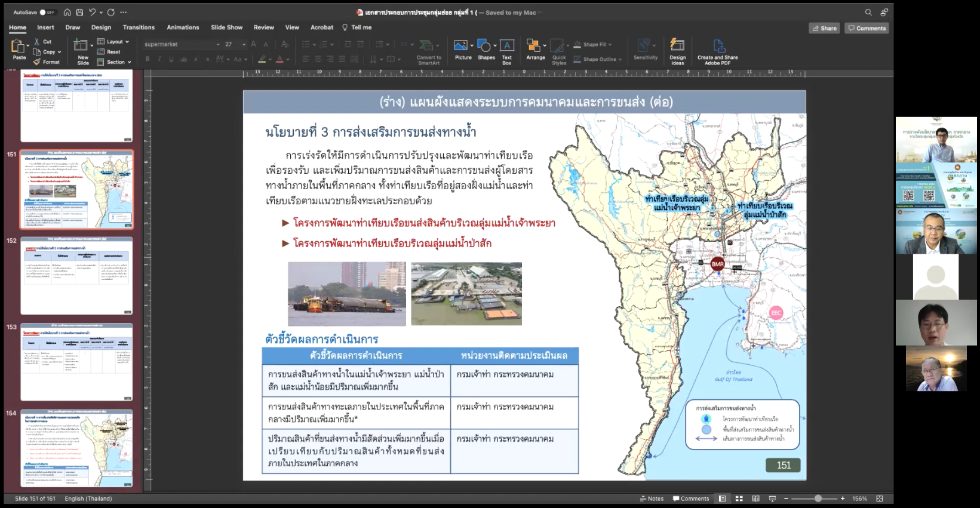Click Fit slide to window icon
Viewport: 980px width, 508px height.
(879, 498)
